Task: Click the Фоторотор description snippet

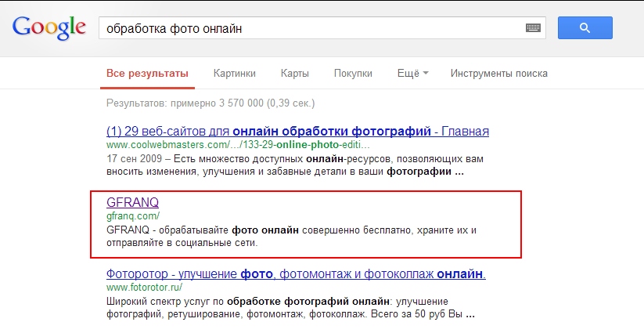Action: point(290,307)
